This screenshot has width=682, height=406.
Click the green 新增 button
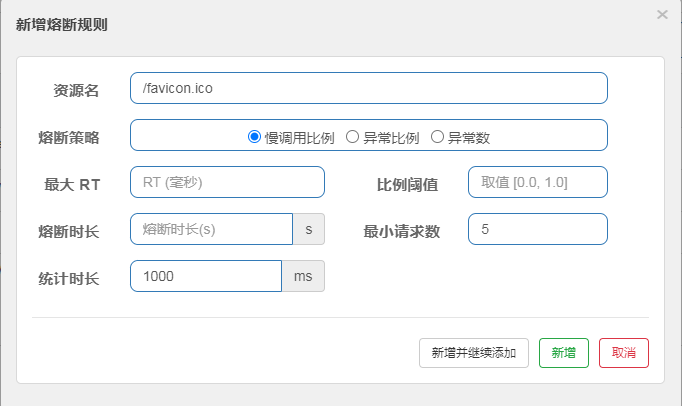(564, 353)
